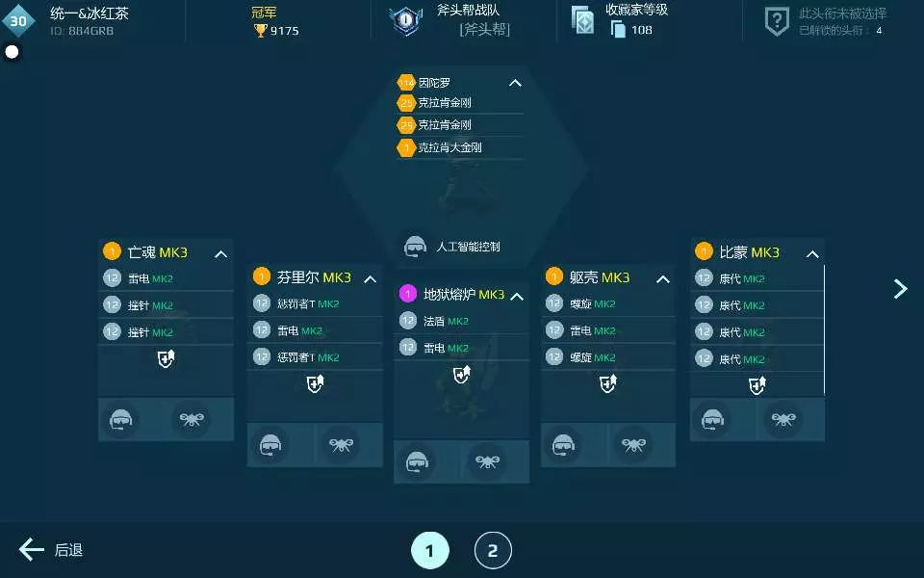Click the 人工智能控制 titan pilot icon
This screenshot has width=924, height=578.
[x=415, y=247]
